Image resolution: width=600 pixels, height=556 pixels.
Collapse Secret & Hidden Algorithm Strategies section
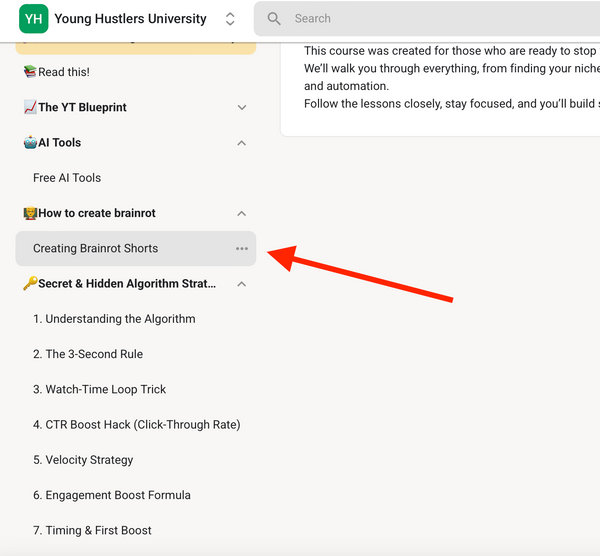[x=241, y=284]
